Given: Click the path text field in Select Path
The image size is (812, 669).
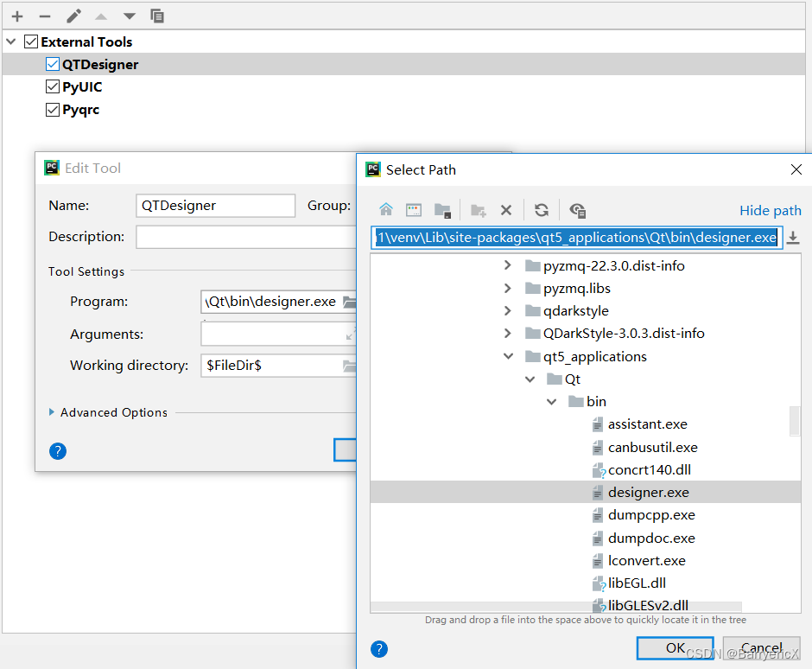Looking at the screenshot, I should (x=576, y=238).
